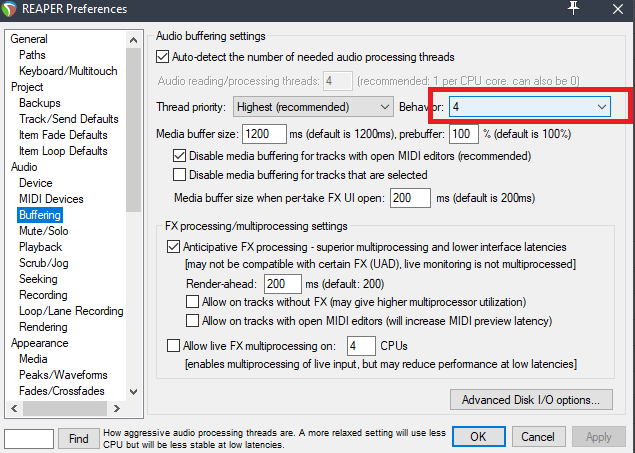Open Scrub/Jog preferences page
The width and height of the screenshot is (635, 453).
[x=44, y=263]
